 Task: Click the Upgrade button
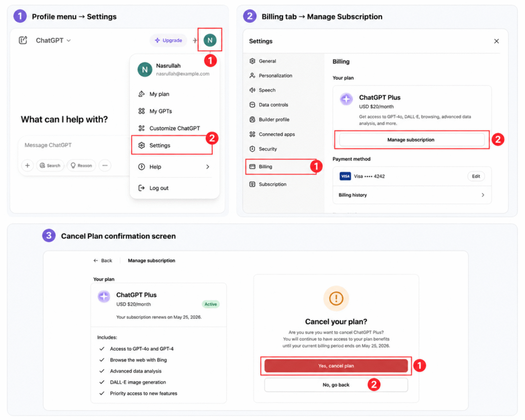(168, 40)
